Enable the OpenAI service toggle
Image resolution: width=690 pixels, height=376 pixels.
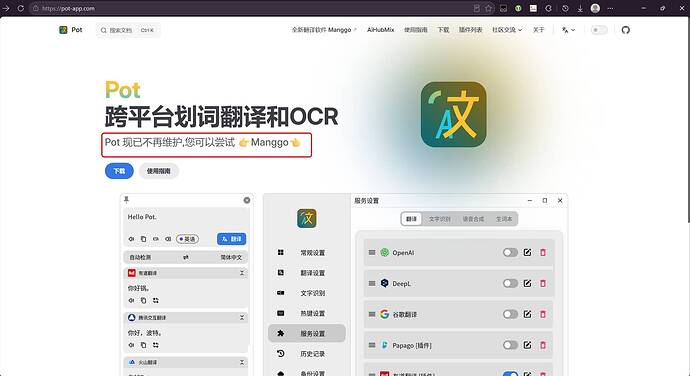click(x=510, y=252)
